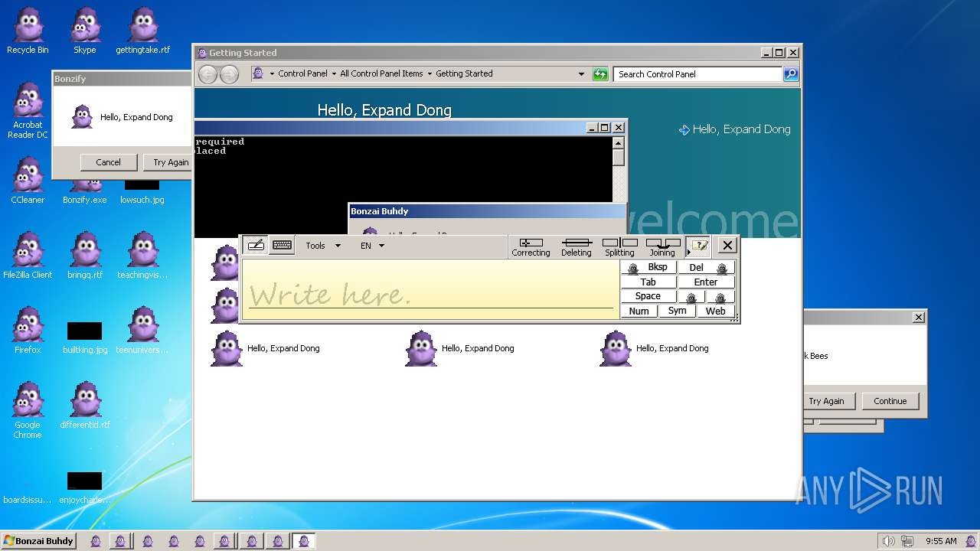Use the Deleting gesture demo
Image resolution: width=980 pixels, height=551 pixels.
[577, 247]
